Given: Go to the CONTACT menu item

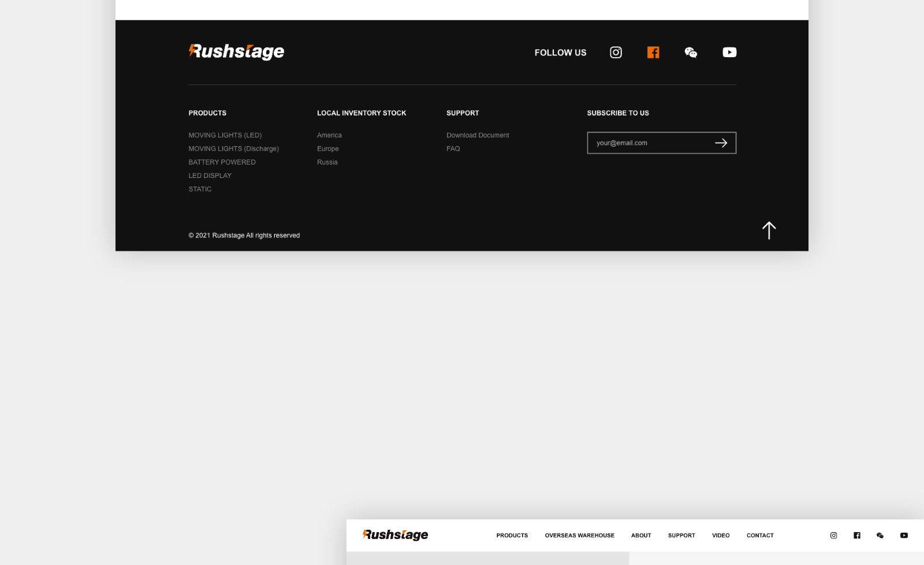Looking at the screenshot, I should click(759, 536).
